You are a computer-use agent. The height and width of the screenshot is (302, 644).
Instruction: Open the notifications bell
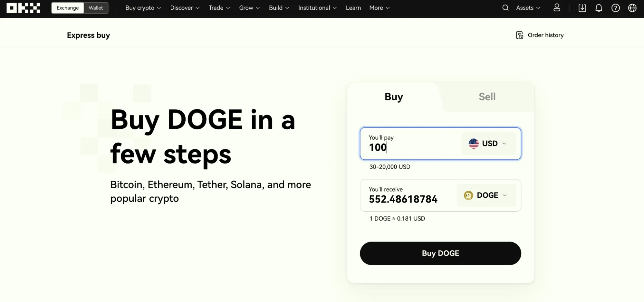599,8
